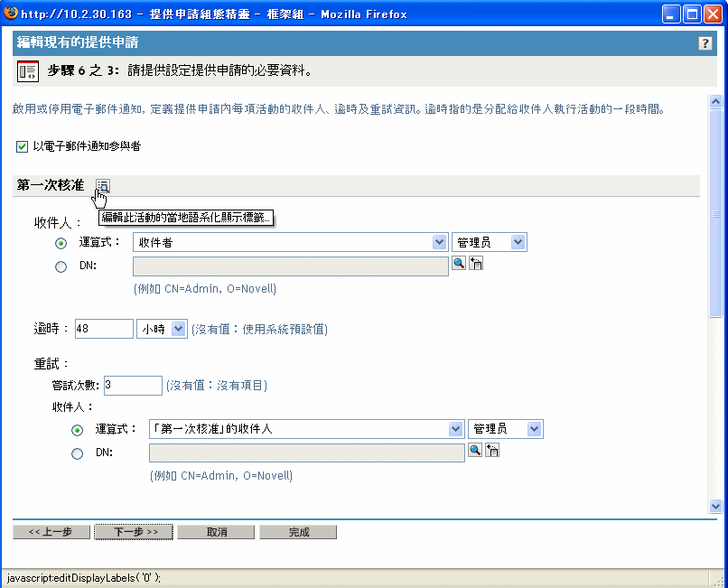Click the 取消 button
The width and height of the screenshot is (728, 588).
pos(216,532)
